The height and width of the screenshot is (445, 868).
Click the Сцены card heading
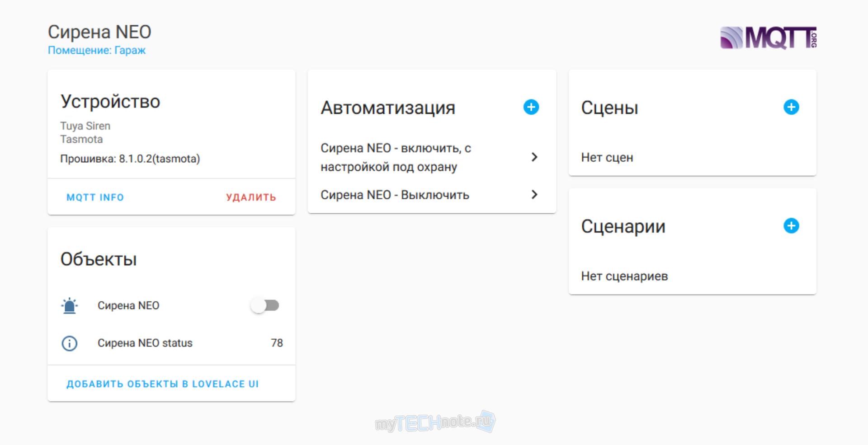tap(609, 108)
